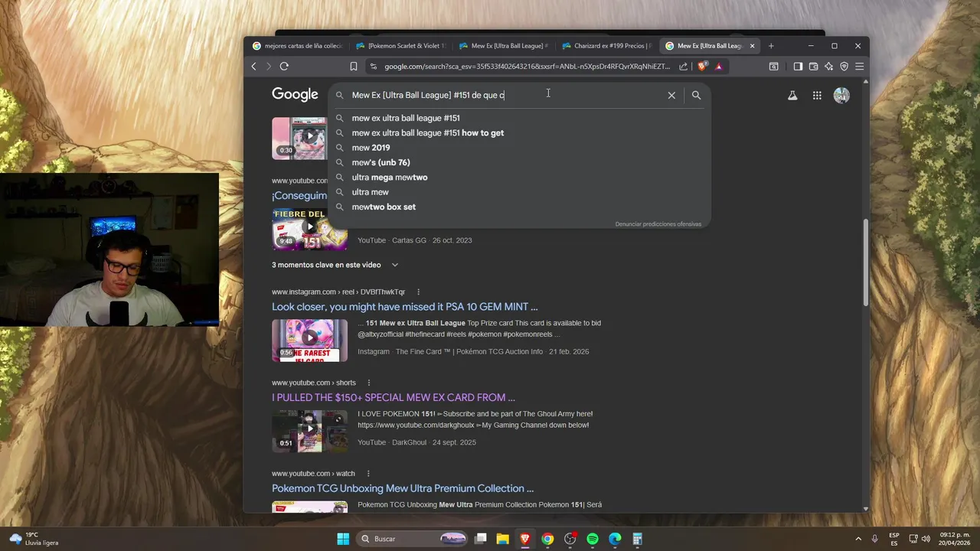This screenshot has width=980, height=551.
Task: Open three-dot menu for youtube.com shorts result
Action: click(368, 383)
